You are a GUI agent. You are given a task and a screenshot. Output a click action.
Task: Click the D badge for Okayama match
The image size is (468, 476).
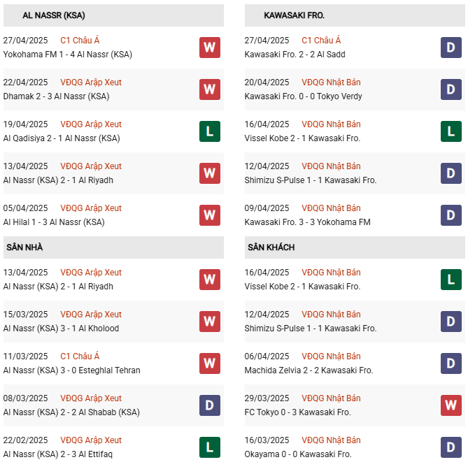[451, 447]
